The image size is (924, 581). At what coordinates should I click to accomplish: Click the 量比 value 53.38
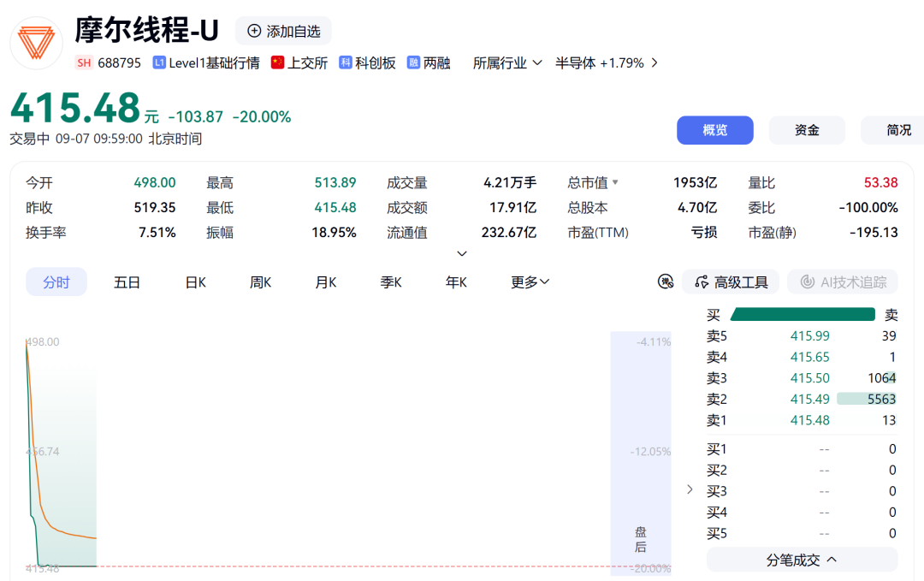(881, 182)
